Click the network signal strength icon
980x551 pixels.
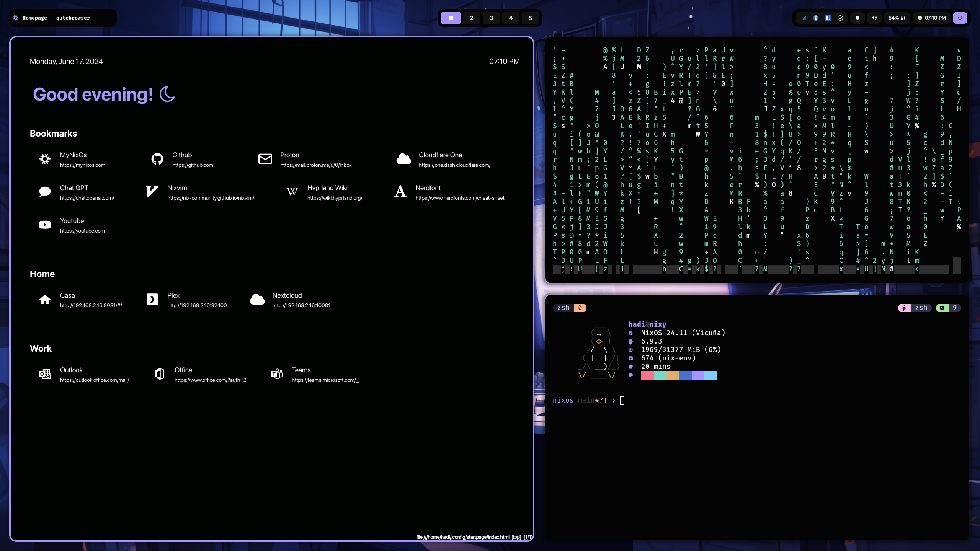[x=804, y=18]
